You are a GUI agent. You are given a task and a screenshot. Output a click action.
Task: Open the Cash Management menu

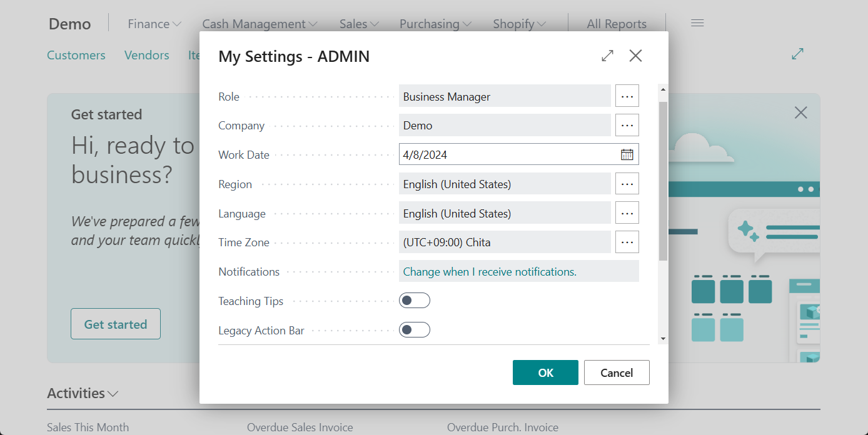point(260,23)
